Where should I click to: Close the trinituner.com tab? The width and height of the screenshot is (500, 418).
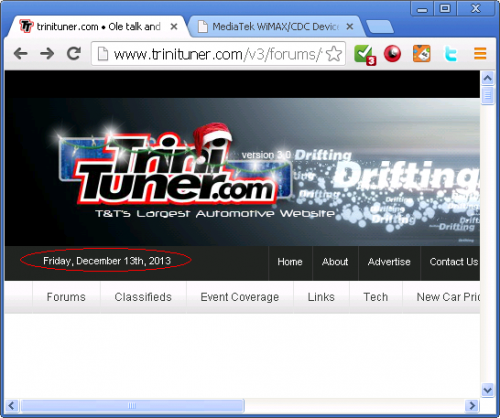174,27
